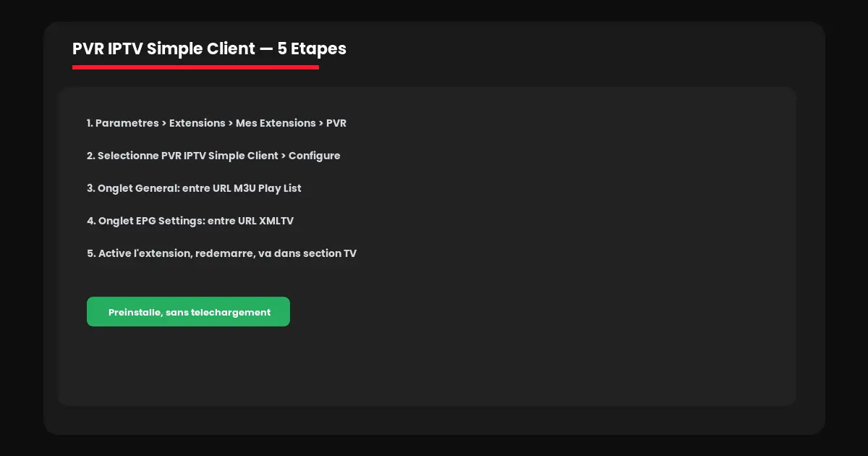Click step 1 'Parametres > Extensions > Mes Extensions > PVR'
Viewport: 868px width, 456px height.
[x=216, y=123]
